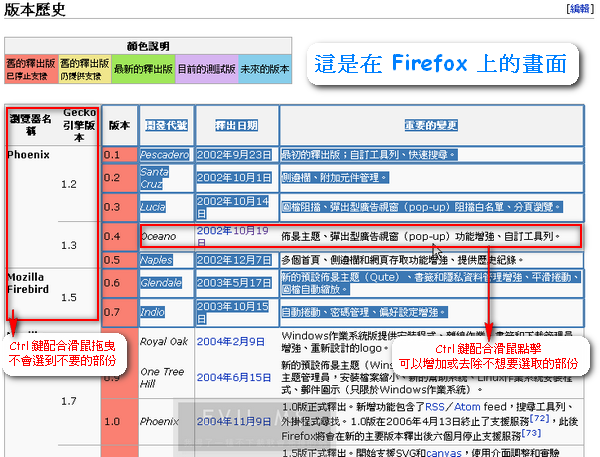Click the Gecko 1.7 engine version cell

[69, 401]
